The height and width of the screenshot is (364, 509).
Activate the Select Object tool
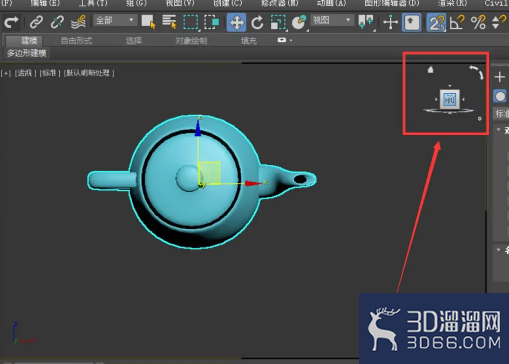coord(148,22)
